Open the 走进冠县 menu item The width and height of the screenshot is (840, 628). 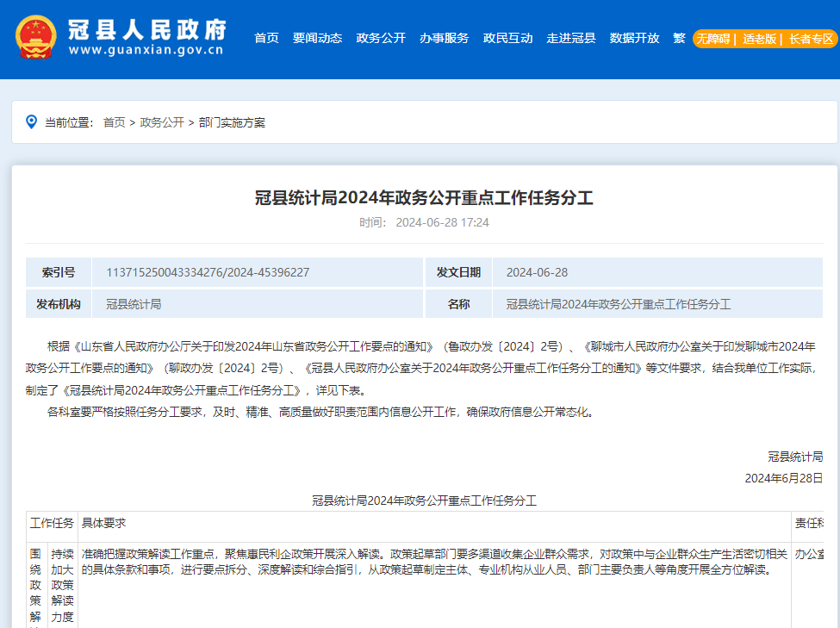571,38
